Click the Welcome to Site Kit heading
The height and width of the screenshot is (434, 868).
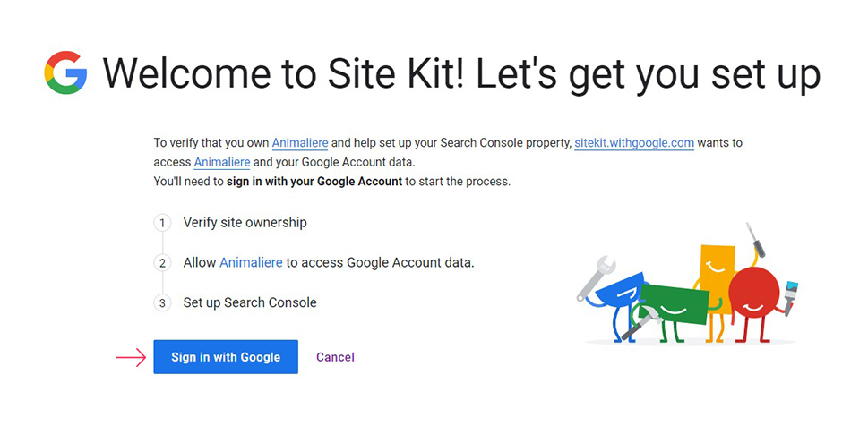coord(461,74)
